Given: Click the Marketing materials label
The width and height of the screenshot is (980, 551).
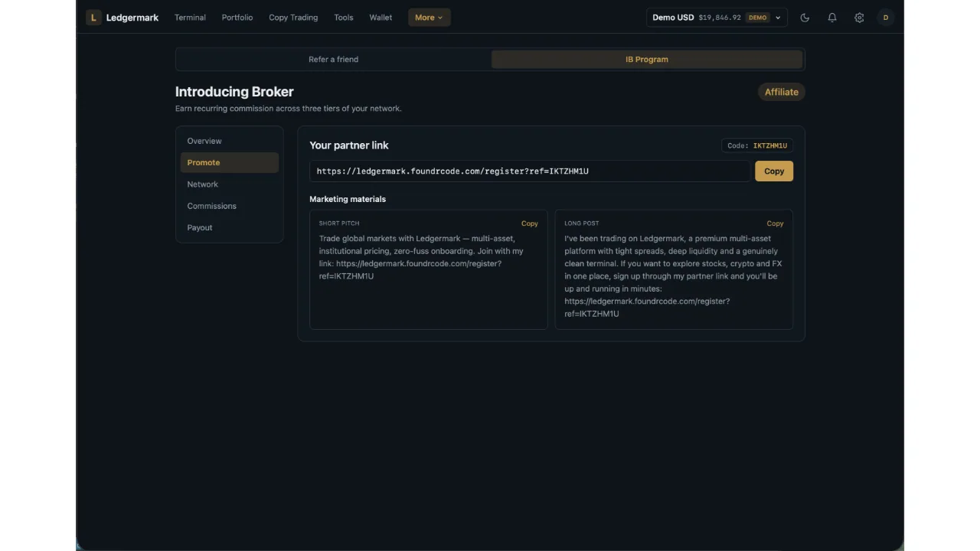Looking at the screenshot, I should [x=348, y=199].
